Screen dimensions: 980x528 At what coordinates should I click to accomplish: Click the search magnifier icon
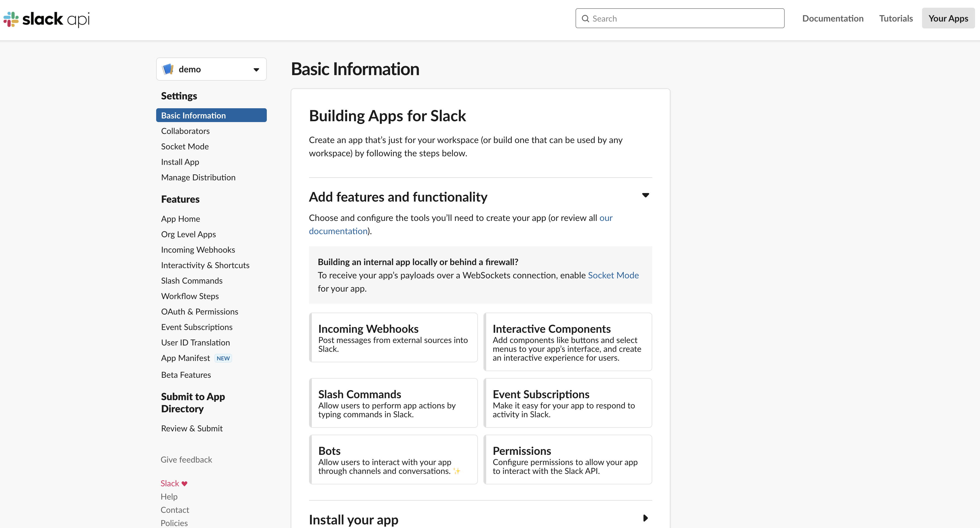click(x=585, y=19)
